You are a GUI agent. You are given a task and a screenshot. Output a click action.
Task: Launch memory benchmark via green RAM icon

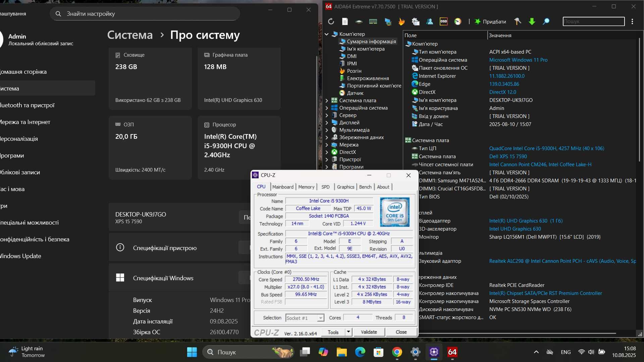pyautogui.click(x=373, y=21)
